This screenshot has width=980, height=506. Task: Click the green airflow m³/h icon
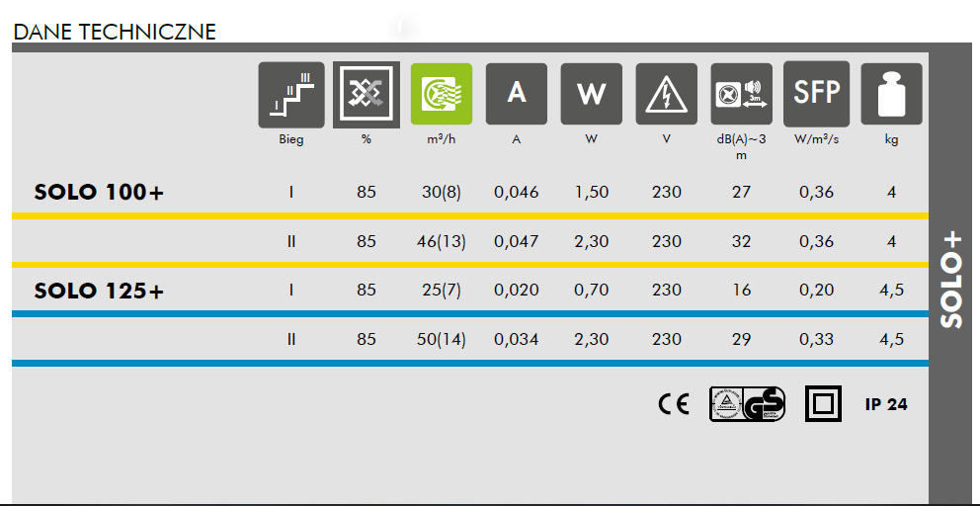[x=442, y=96]
